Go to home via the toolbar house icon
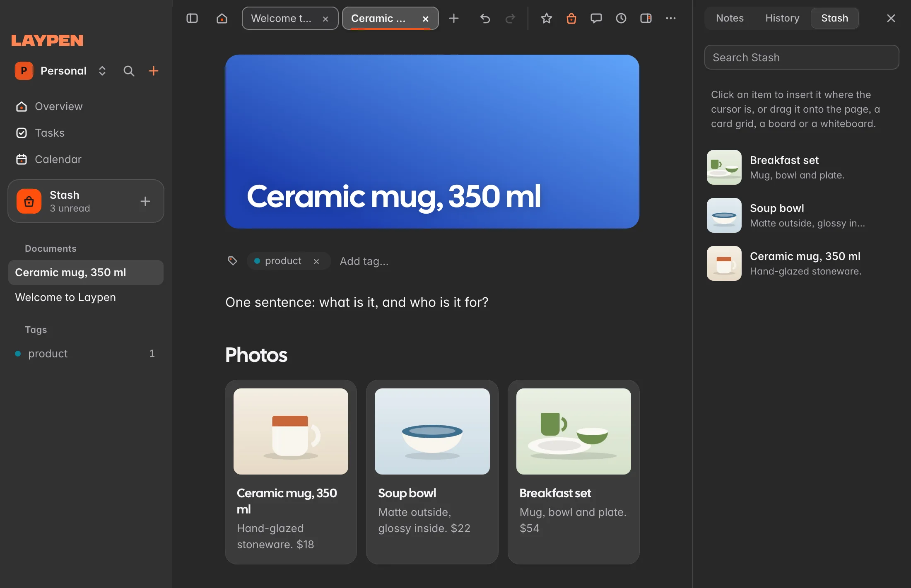 222,18
